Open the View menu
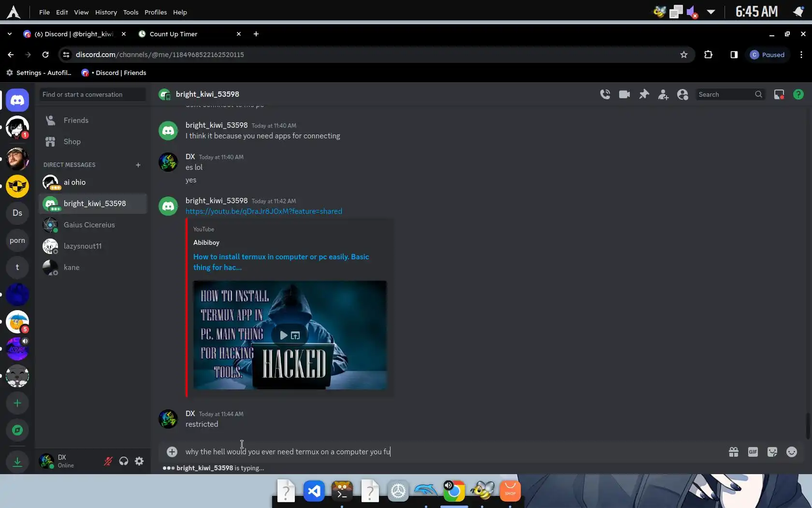The image size is (812, 508). click(x=81, y=12)
